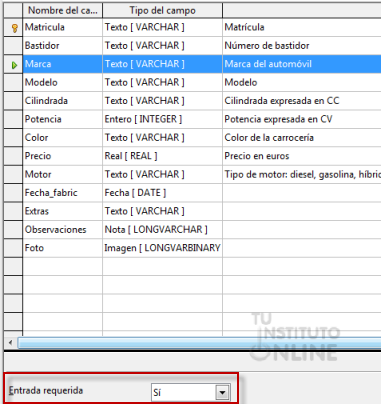Click the field type cell of Extras
Screen dimensions: 381x404
(x=162, y=211)
